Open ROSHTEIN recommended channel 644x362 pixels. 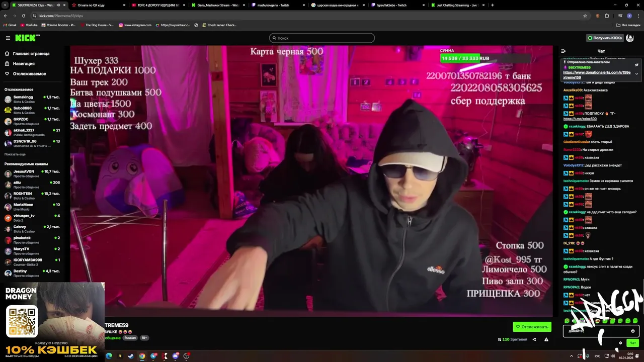(x=32, y=196)
